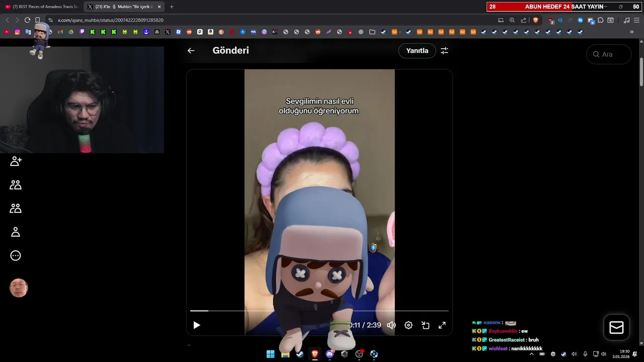This screenshot has width=644, height=362.
Task: Open the communities icon in X sidebar
Action: pos(16,185)
